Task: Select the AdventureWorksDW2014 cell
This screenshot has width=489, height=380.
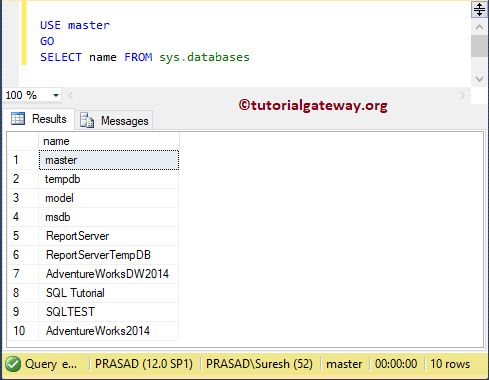Action: coord(109,274)
